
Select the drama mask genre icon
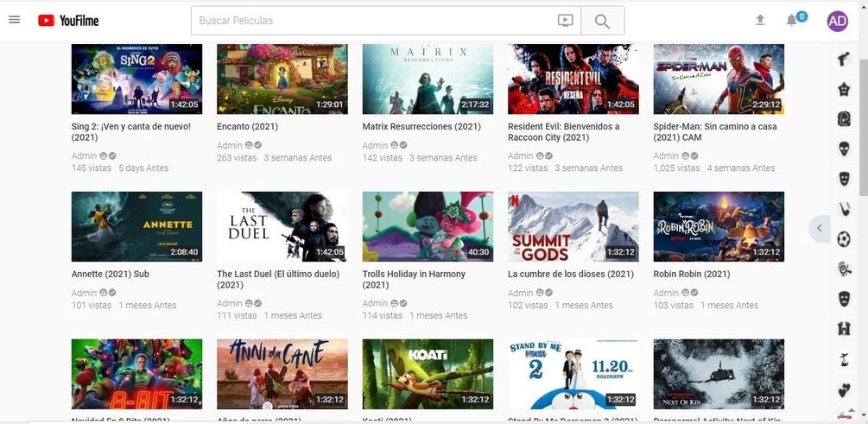click(844, 298)
